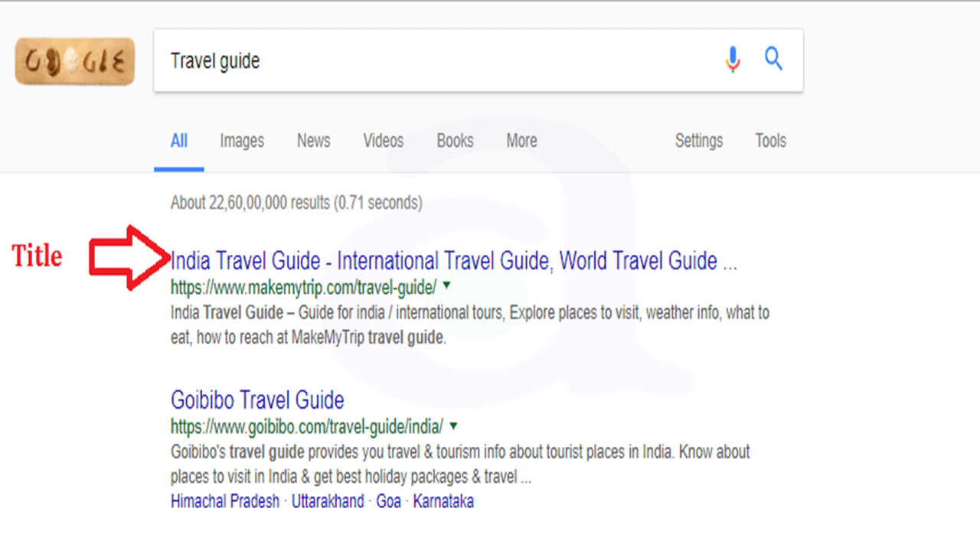Screen dimensions: 980x551
Task: Open the Books results tab
Action: [456, 141]
